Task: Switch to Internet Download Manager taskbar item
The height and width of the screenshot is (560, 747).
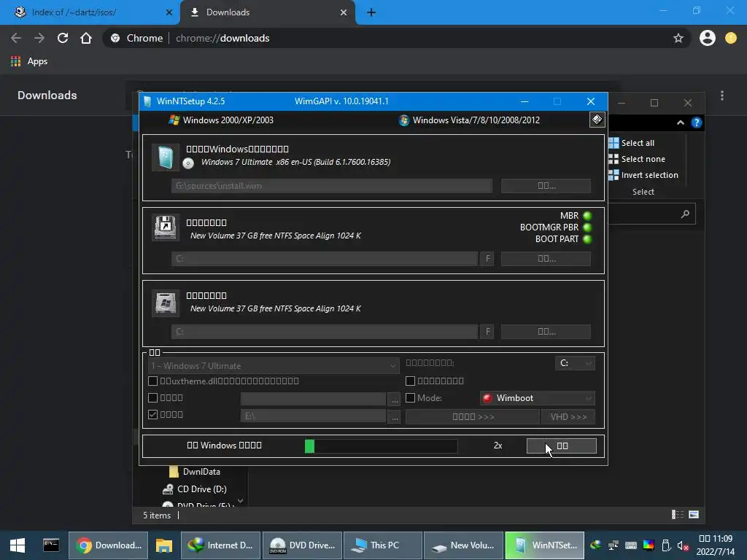Action: 220,545
